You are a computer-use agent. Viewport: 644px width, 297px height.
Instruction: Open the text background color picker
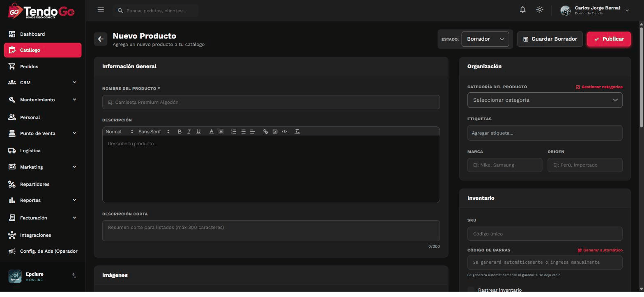pos(221,132)
